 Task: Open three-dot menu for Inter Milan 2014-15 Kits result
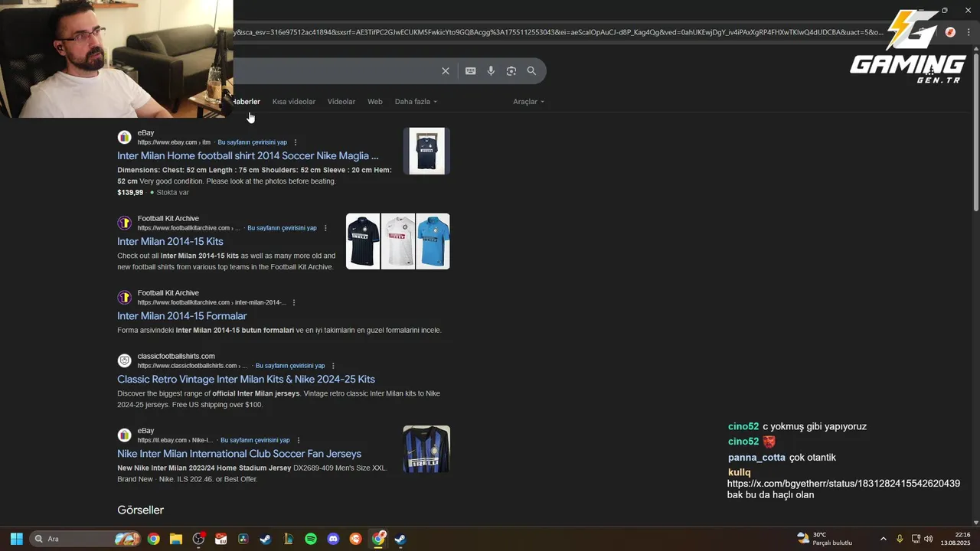[325, 228]
